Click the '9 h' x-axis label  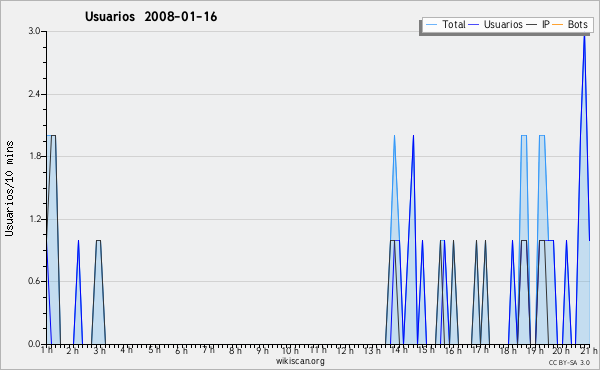tap(262, 350)
